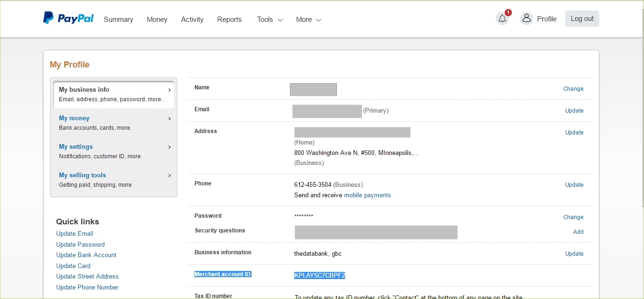This screenshot has height=299, width=644.
Task: Click Update Card quick link
Action: [x=73, y=266]
